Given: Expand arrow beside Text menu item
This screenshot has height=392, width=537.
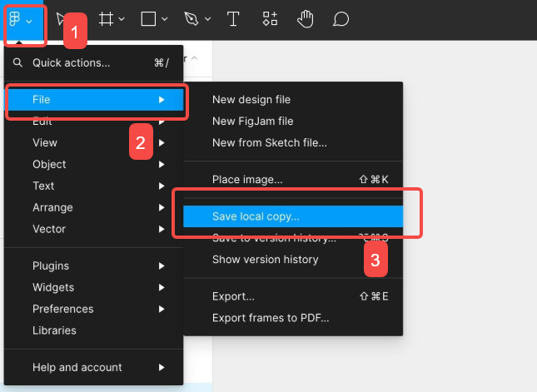Looking at the screenshot, I should pos(162,186).
